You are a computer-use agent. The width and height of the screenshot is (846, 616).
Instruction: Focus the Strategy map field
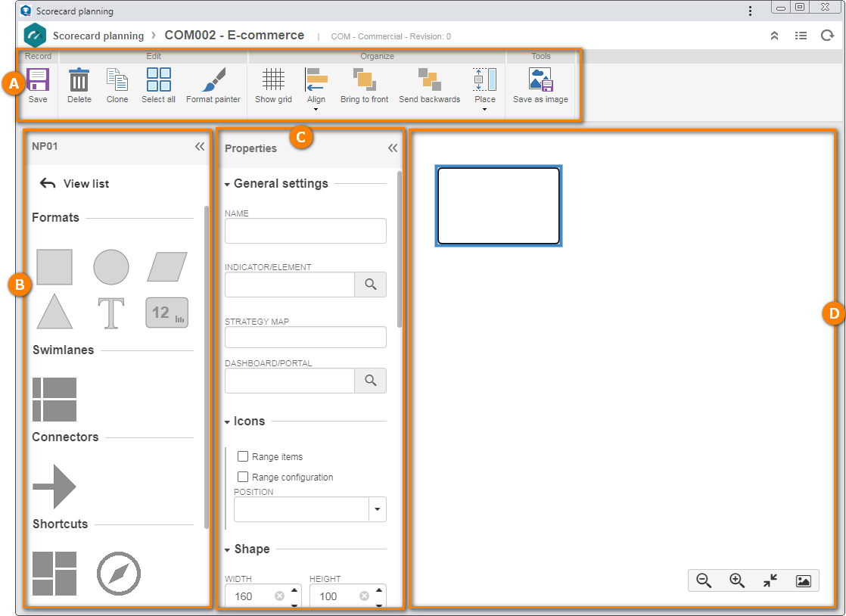[x=306, y=337]
